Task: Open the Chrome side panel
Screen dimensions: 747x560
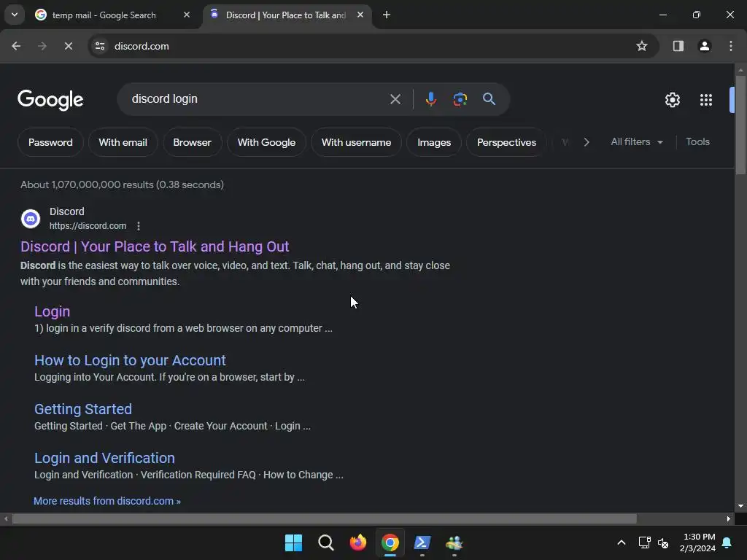Action: coord(678,46)
